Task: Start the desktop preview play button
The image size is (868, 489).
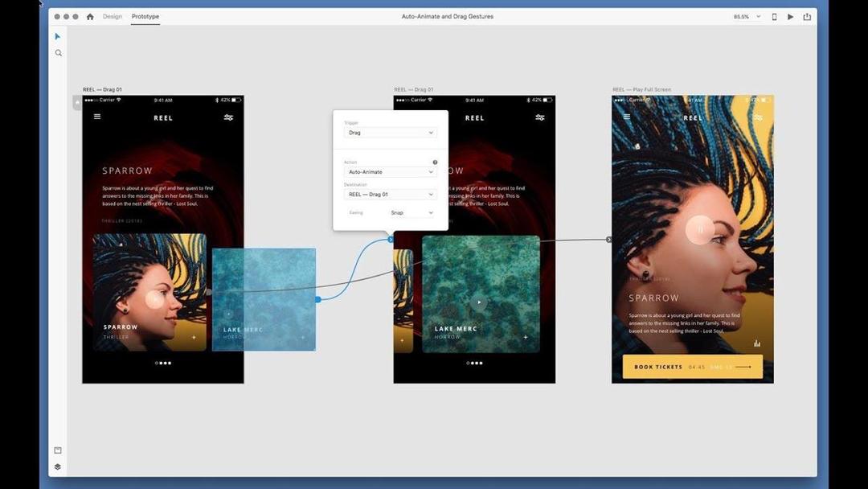Action: click(791, 17)
